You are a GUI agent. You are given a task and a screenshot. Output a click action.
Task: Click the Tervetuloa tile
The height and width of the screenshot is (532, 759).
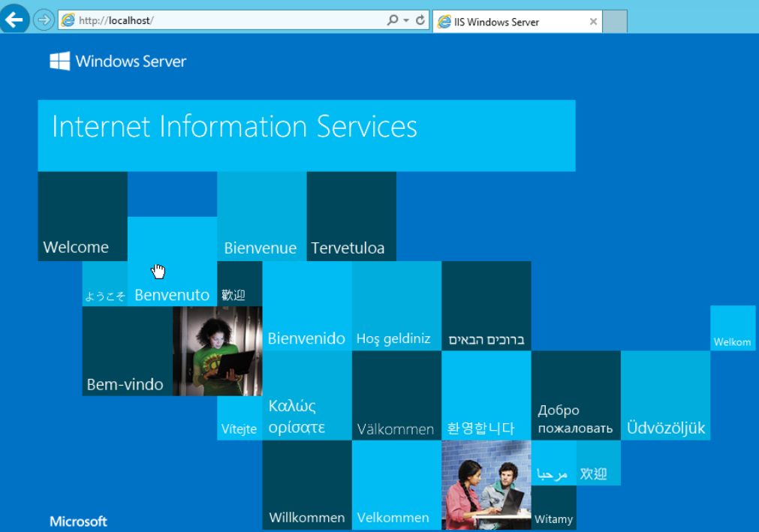click(351, 216)
